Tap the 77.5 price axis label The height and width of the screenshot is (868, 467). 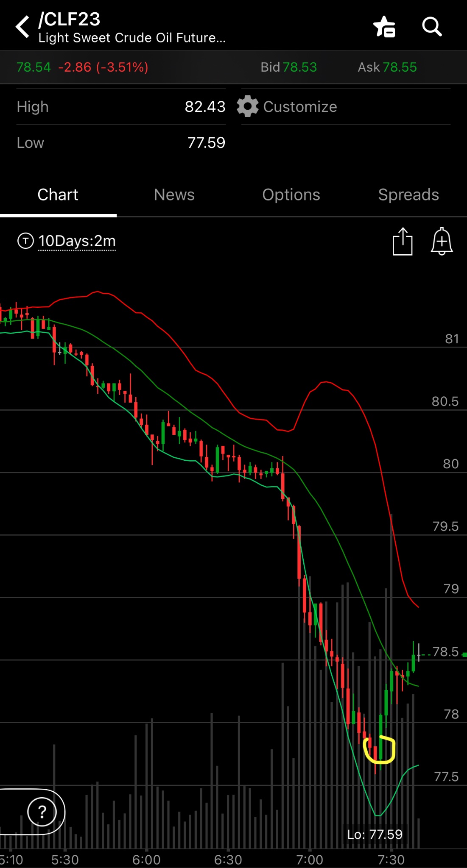(446, 776)
